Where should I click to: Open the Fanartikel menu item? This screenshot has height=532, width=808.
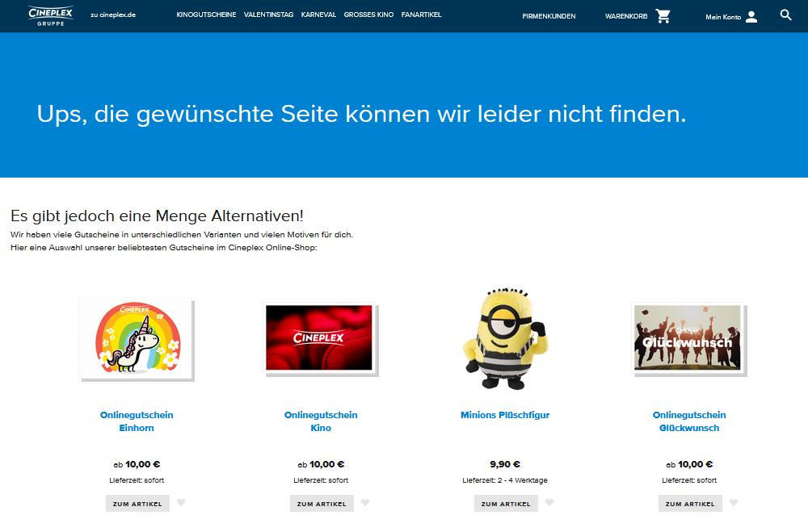[x=421, y=15]
